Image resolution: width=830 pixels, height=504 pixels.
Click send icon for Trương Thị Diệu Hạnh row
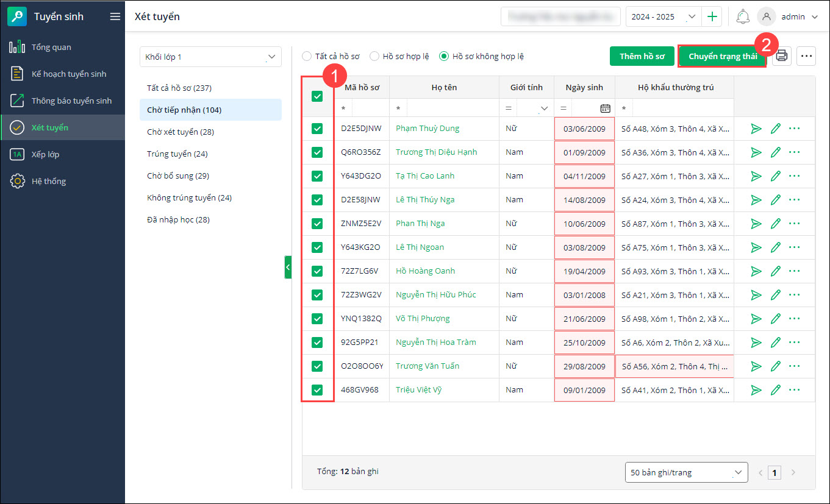(756, 152)
